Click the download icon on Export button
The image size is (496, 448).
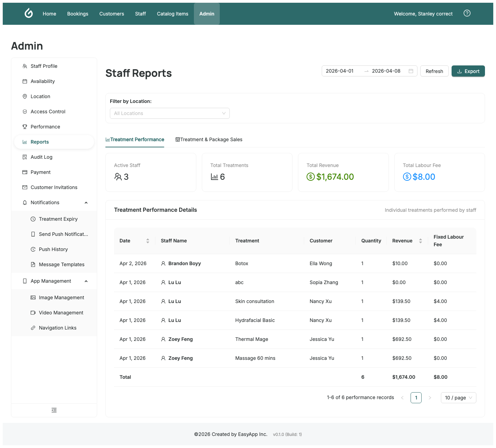[459, 71]
